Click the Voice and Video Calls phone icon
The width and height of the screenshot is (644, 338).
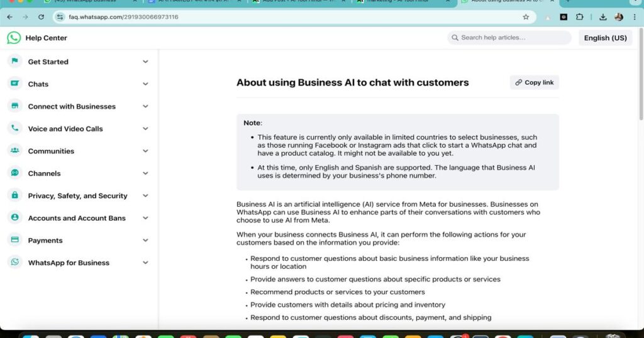(15, 128)
